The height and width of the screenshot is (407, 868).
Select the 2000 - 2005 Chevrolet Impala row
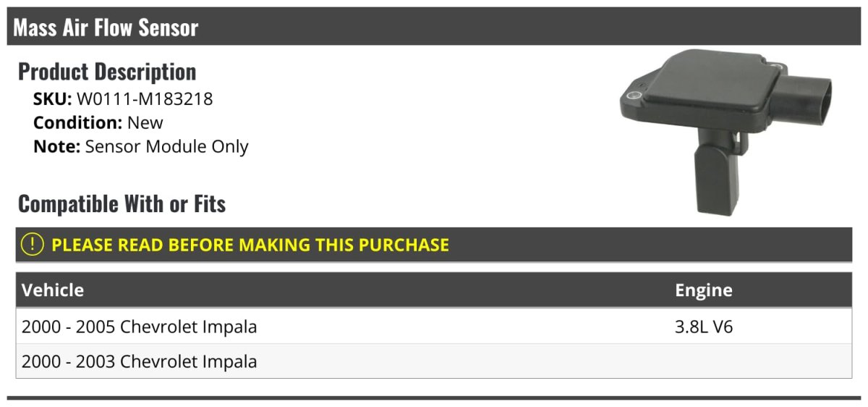point(140,327)
